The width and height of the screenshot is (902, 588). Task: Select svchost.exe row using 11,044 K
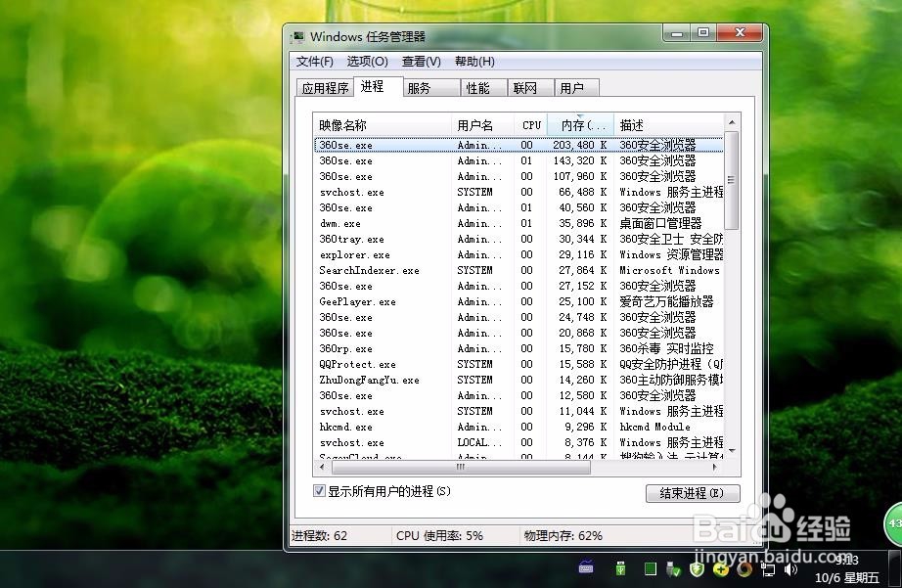click(519, 411)
